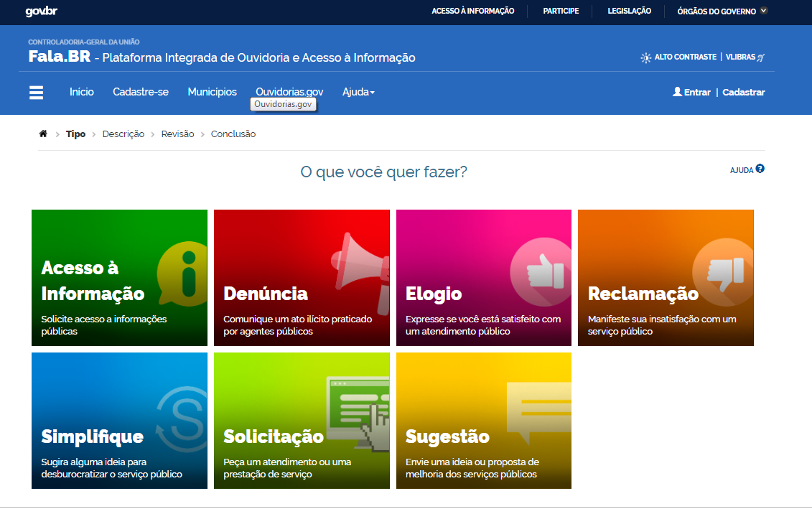Click the Cadastrar link
The height and width of the screenshot is (509, 812).
(x=744, y=92)
